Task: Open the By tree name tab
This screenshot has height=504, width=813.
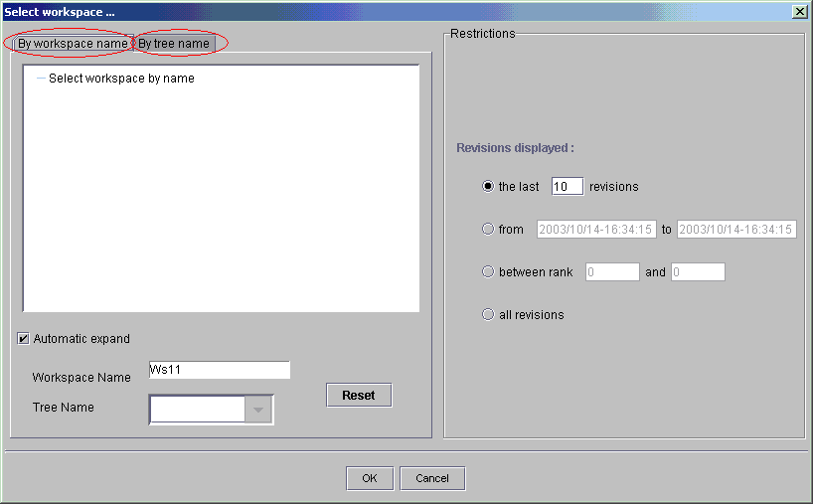Action: tap(174, 44)
